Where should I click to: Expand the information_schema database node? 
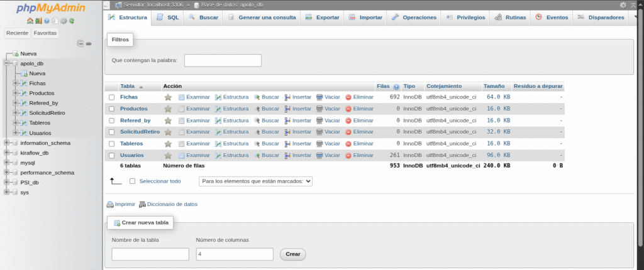6,143
